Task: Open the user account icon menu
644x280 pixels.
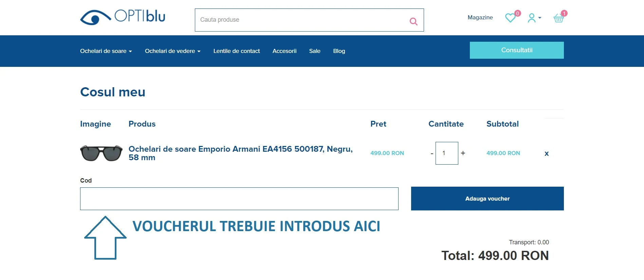Action: [x=534, y=18]
